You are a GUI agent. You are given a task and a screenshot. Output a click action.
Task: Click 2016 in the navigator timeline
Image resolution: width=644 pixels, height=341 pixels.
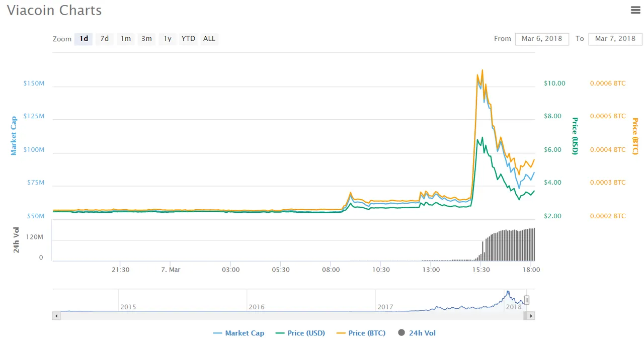(256, 307)
